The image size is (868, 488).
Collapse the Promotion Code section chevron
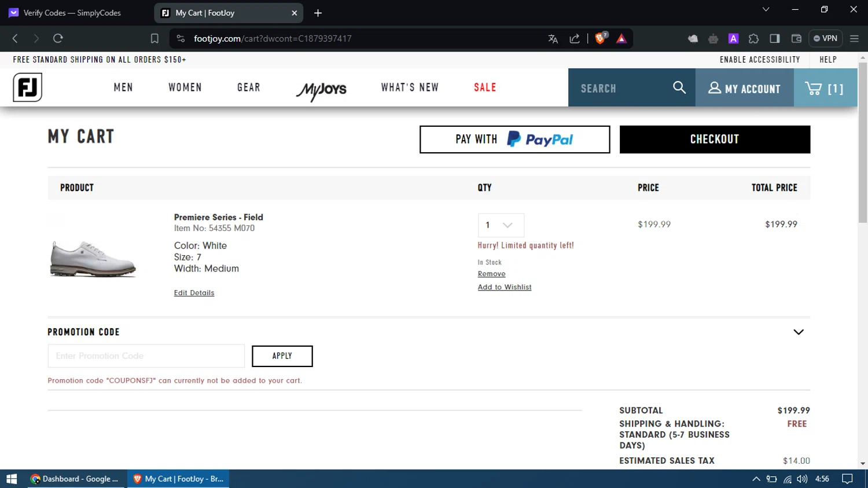(x=799, y=332)
